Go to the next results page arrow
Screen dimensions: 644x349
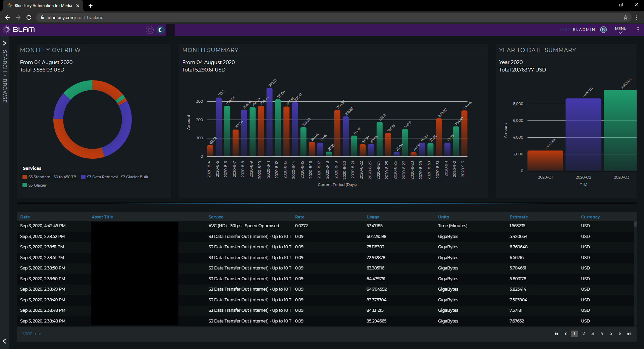pos(620,334)
